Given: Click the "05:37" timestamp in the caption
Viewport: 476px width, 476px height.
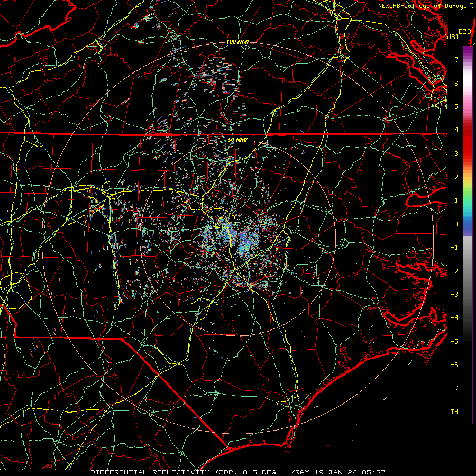Looking at the screenshot, I should click(374, 472).
